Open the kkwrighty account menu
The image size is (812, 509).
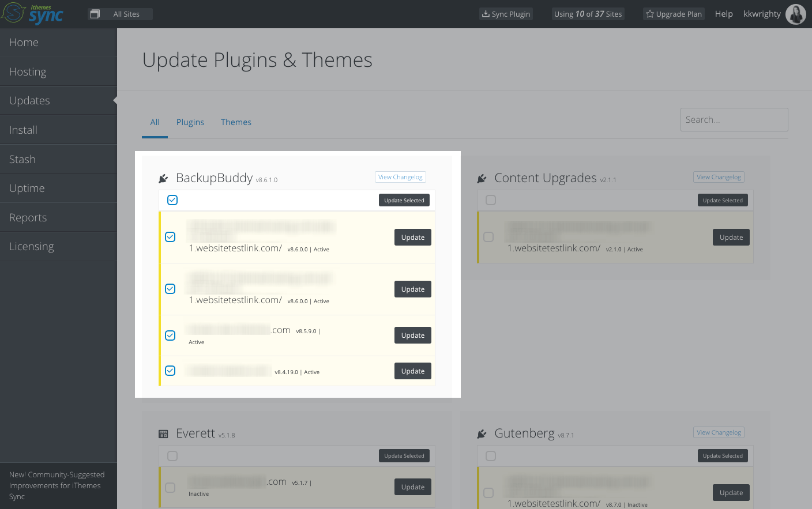coord(762,14)
